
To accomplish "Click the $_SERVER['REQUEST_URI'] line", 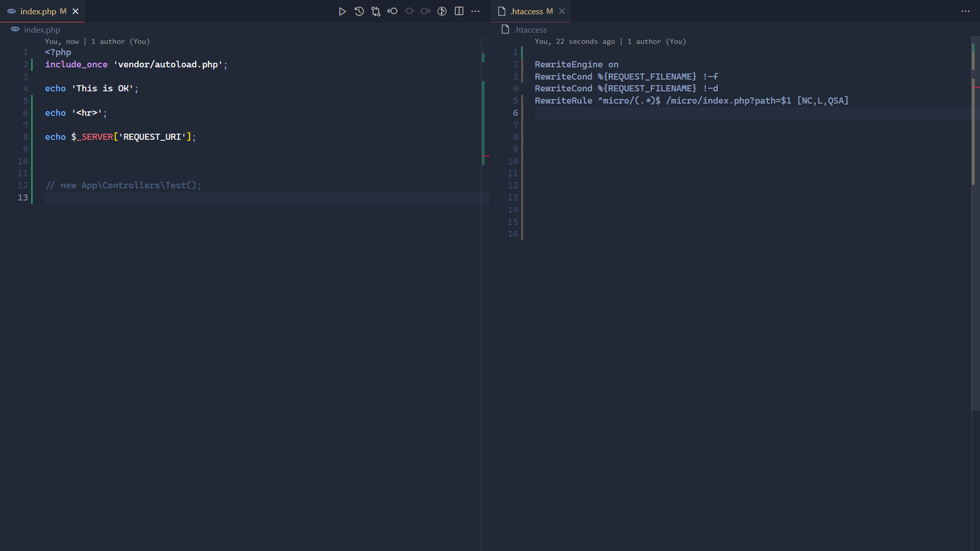I will tap(120, 137).
